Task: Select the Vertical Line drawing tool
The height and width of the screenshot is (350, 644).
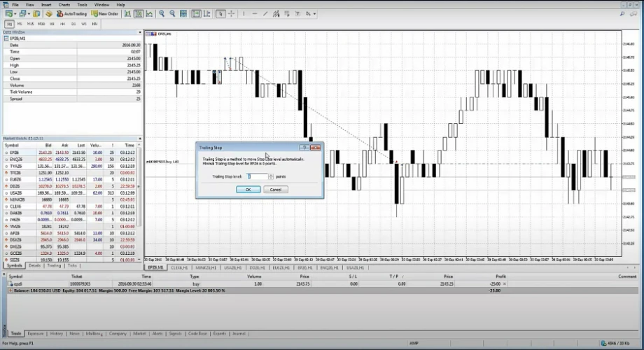Action: [x=244, y=13]
